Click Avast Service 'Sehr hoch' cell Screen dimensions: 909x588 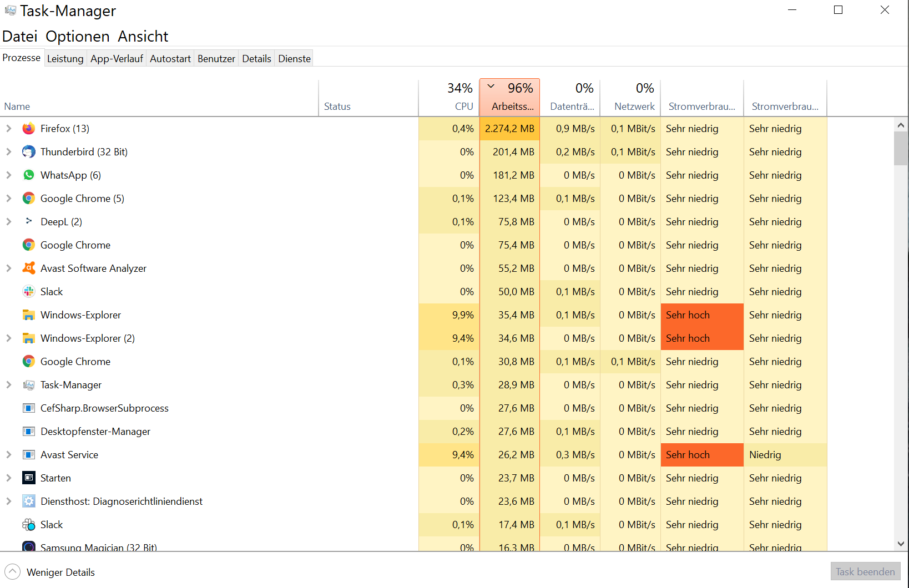click(702, 455)
